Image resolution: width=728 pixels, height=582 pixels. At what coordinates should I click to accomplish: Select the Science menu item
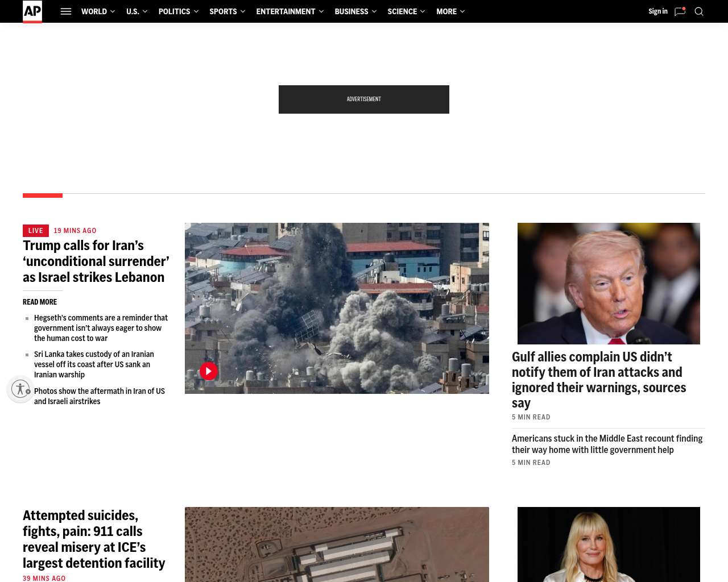pos(402,11)
